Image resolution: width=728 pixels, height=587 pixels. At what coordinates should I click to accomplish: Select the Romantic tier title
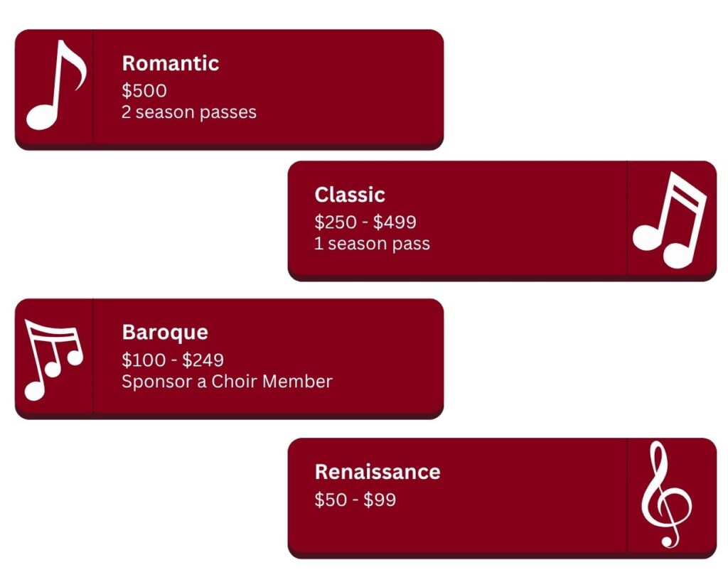tap(171, 63)
